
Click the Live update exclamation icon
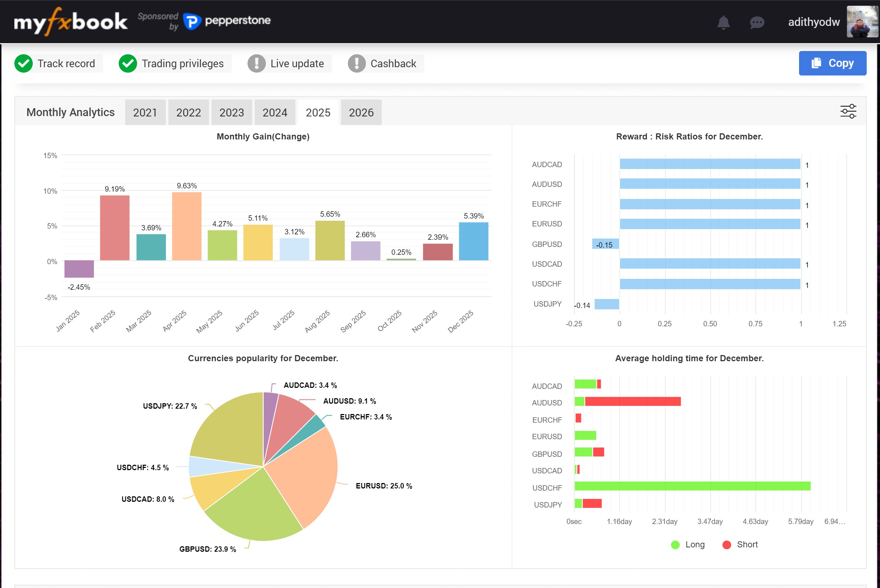257,63
